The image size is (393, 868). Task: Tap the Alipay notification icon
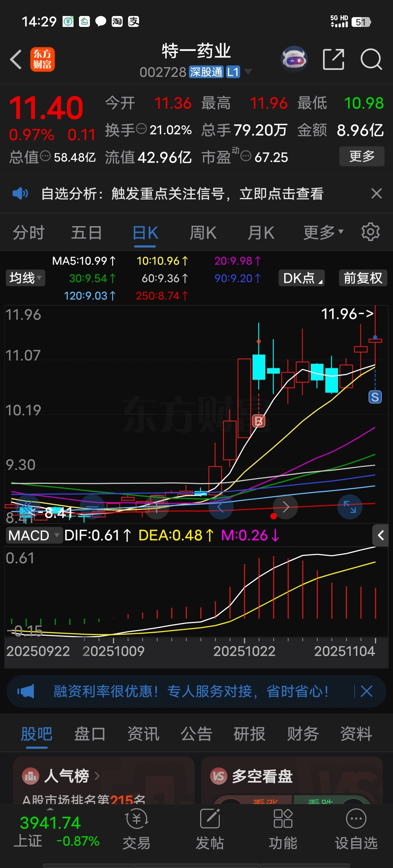134,21
